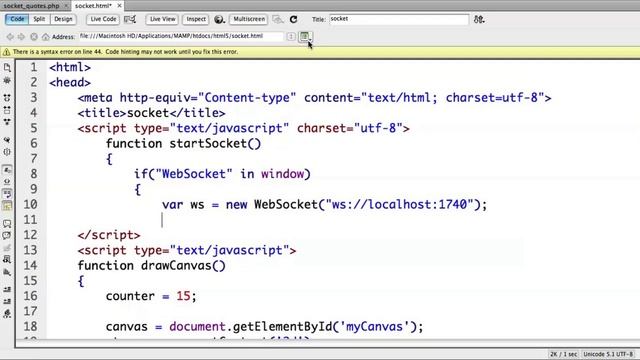Click the check browser compatibility icon
This screenshot has height=360, width=640.
[x=130, y=19]
